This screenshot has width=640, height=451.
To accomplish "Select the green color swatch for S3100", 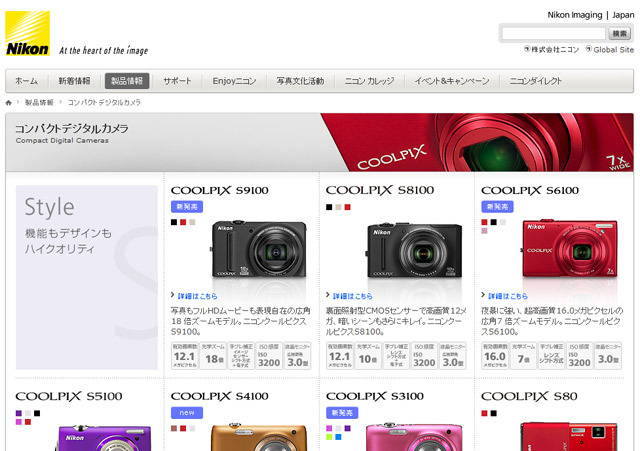I will pos(329,437).
